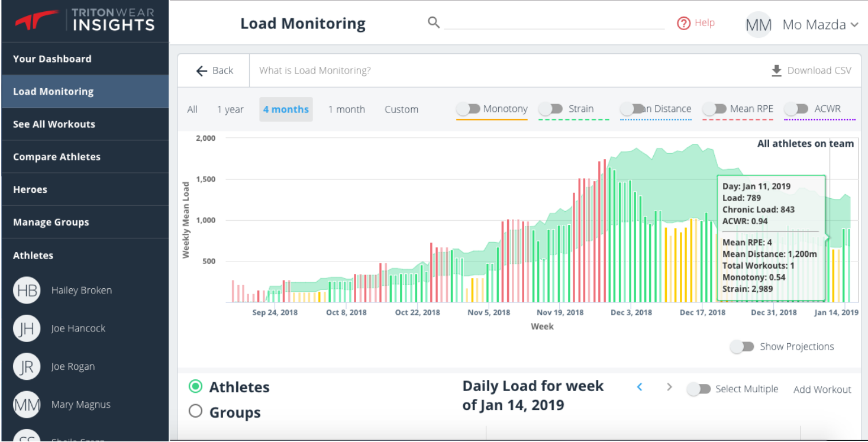
Task: Click athlete name Hailey Broken
Action: coord(81,291)
